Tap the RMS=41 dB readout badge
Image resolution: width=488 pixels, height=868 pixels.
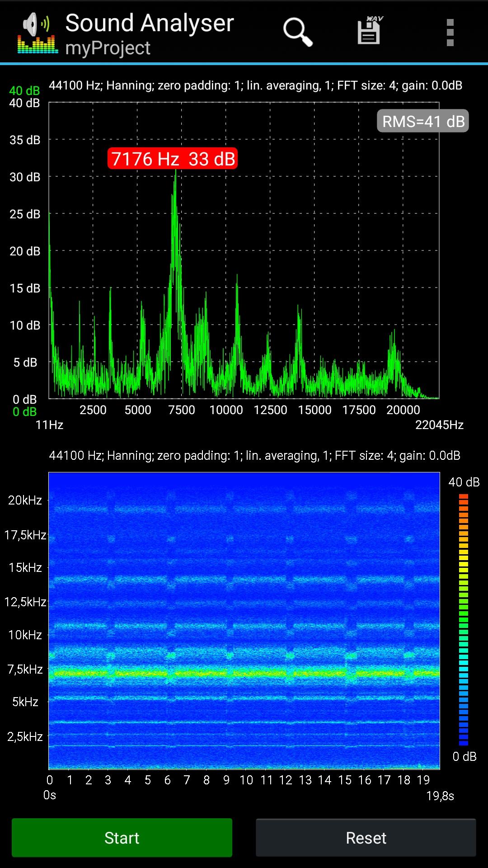click(x=423, y=121)
